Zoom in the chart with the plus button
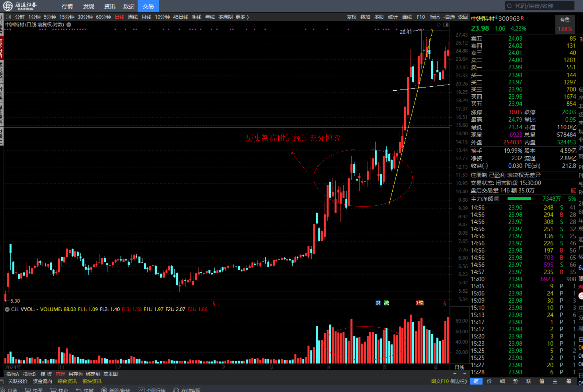 tap(455, 374)
